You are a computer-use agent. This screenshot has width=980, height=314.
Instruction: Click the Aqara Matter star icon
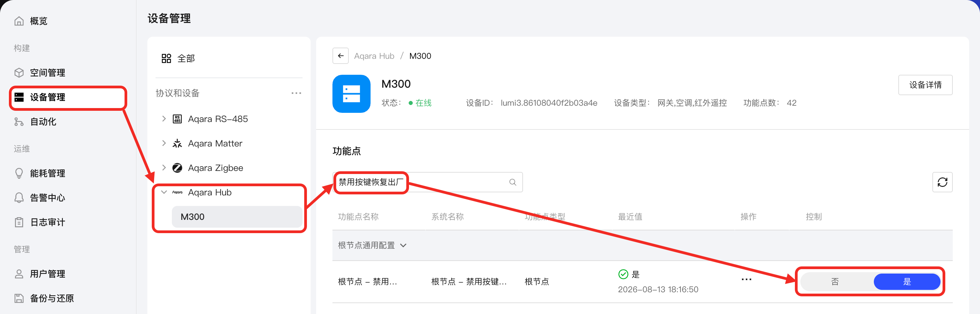click(177, 143)
